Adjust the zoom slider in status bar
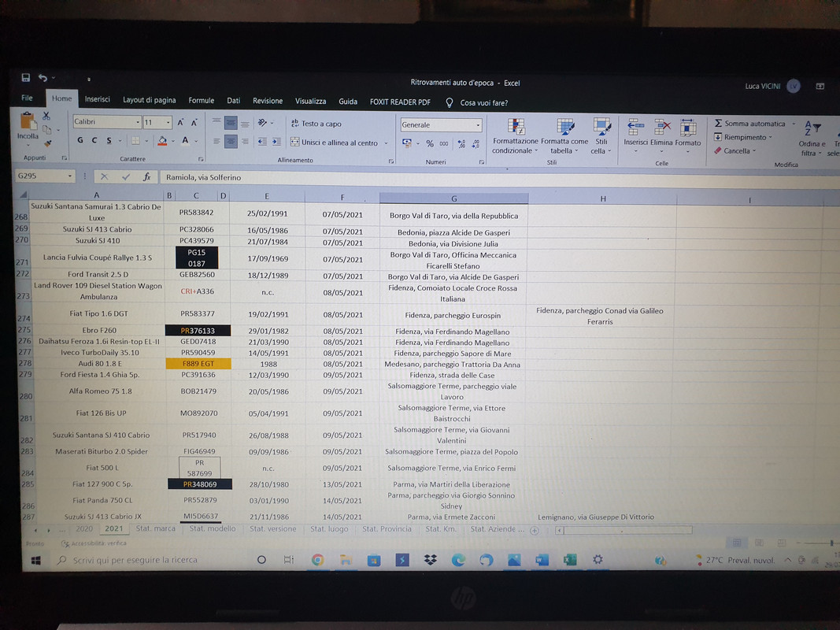The width and height of the screenshot is (840, 630). pos(832,543)
